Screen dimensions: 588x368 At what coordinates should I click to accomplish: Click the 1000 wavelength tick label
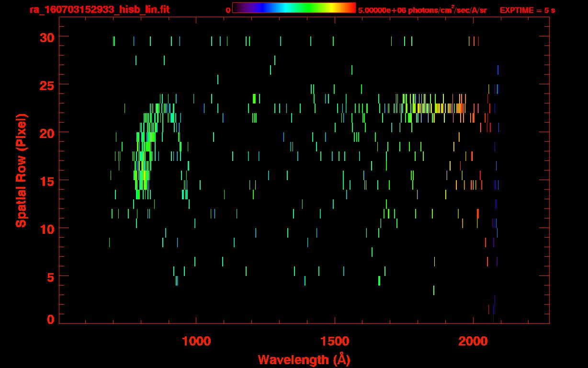[196, 341]
